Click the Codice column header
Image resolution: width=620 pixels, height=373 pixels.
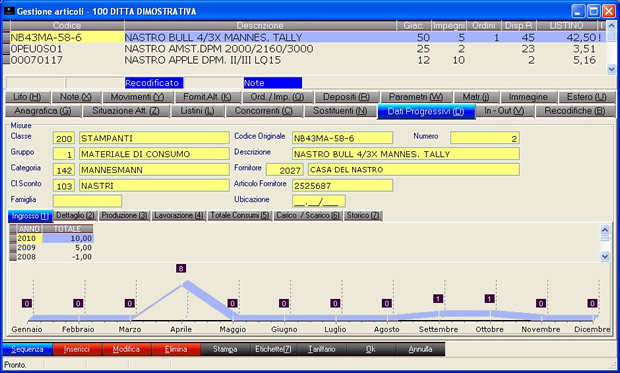coord(67,26)
